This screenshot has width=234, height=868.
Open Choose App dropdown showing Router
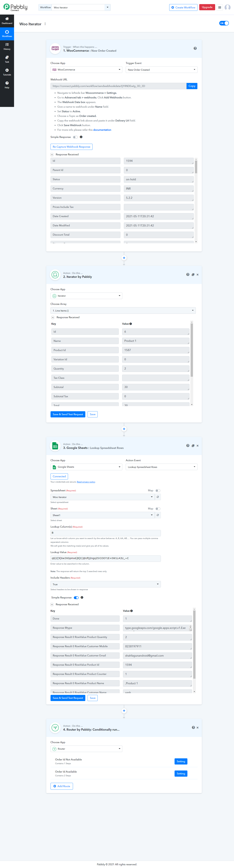tap(86, 749)
